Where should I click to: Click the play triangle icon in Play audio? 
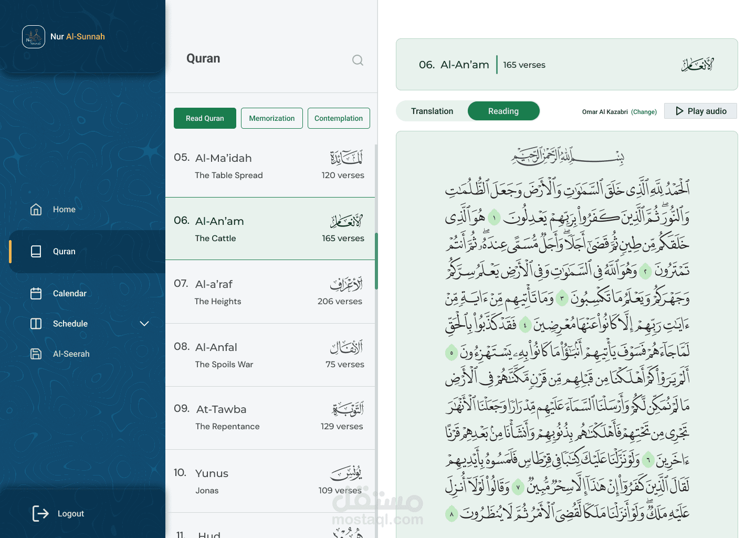pos(679,111)
